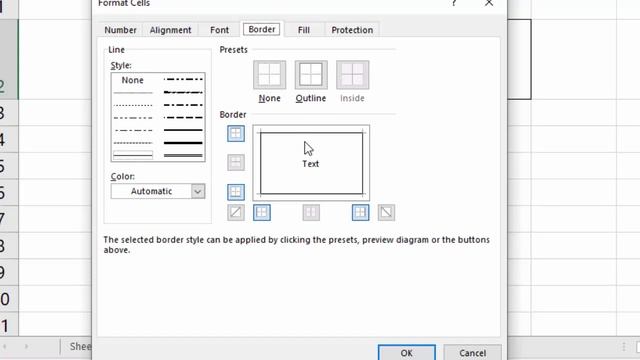
Task: Select the dotted line style
Action: 133,105
